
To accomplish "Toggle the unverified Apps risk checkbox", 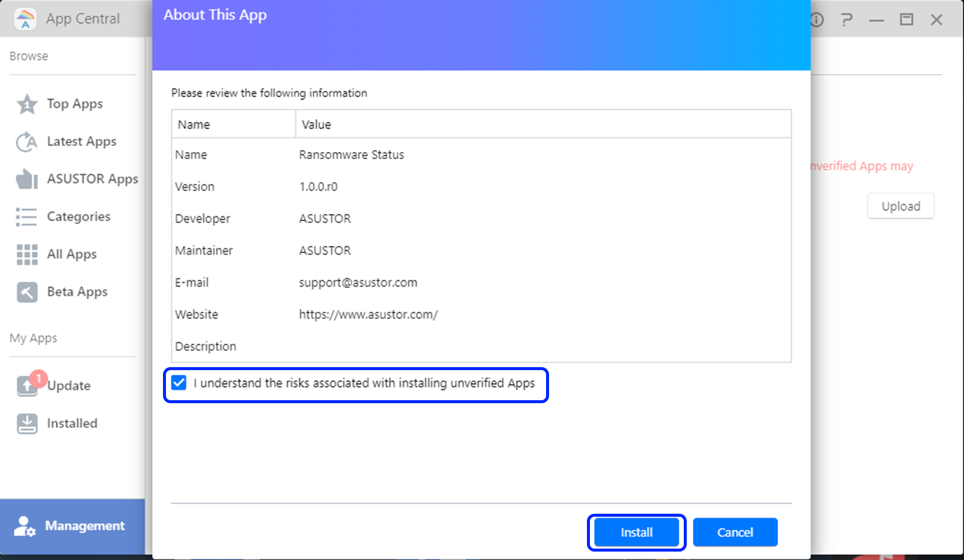I will [179, 383].
